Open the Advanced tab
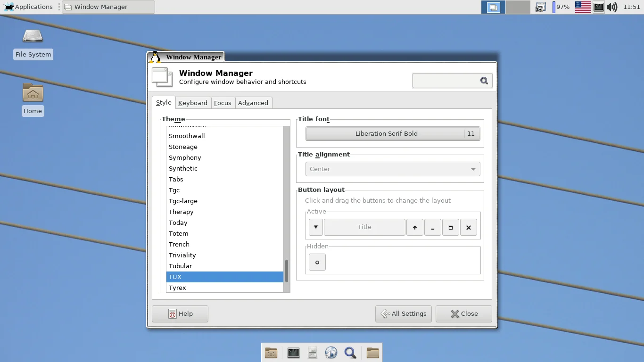Viewport: 644px width, 362px height. pyautogui.click(x=253, y=103)
